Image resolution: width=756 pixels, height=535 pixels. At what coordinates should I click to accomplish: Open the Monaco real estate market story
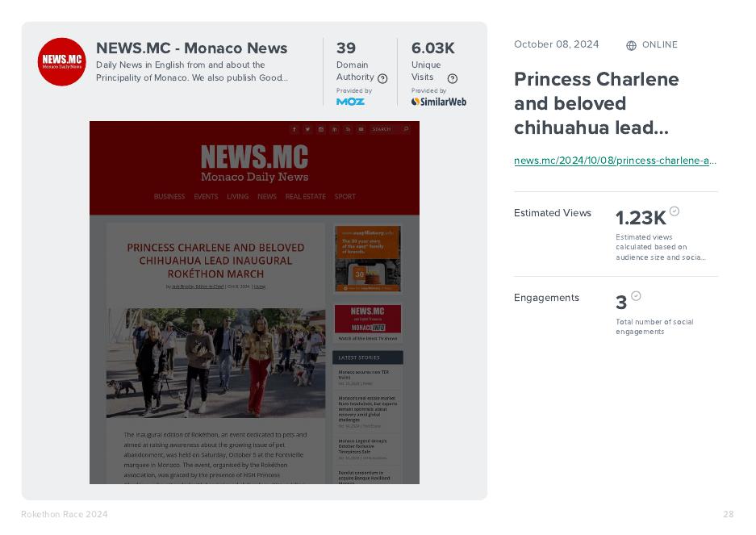[x=367, y=409]
